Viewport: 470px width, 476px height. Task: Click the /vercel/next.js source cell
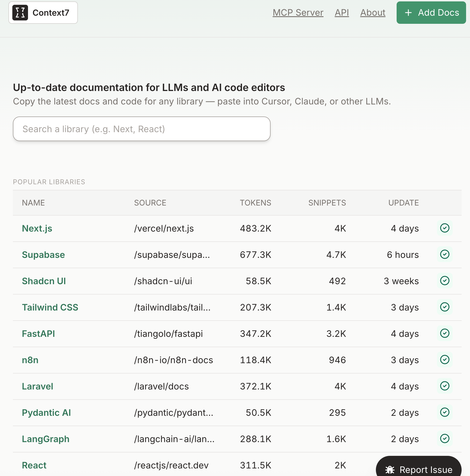(164, 228)
